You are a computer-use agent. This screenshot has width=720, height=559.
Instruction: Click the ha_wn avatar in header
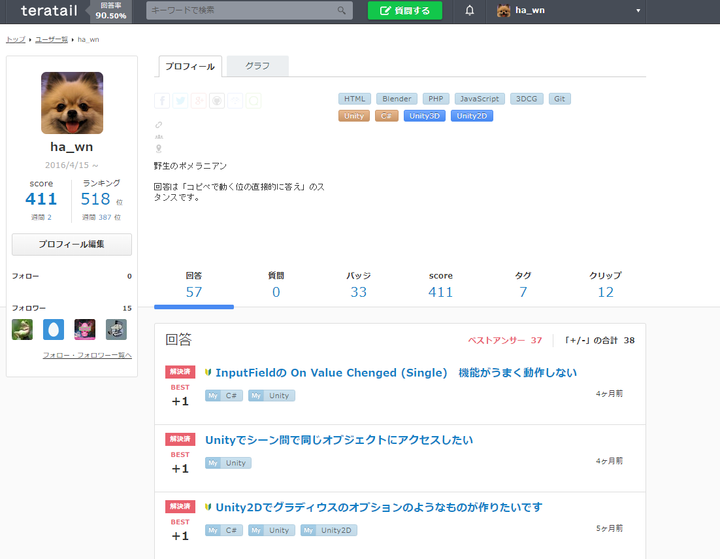point(503,11)
